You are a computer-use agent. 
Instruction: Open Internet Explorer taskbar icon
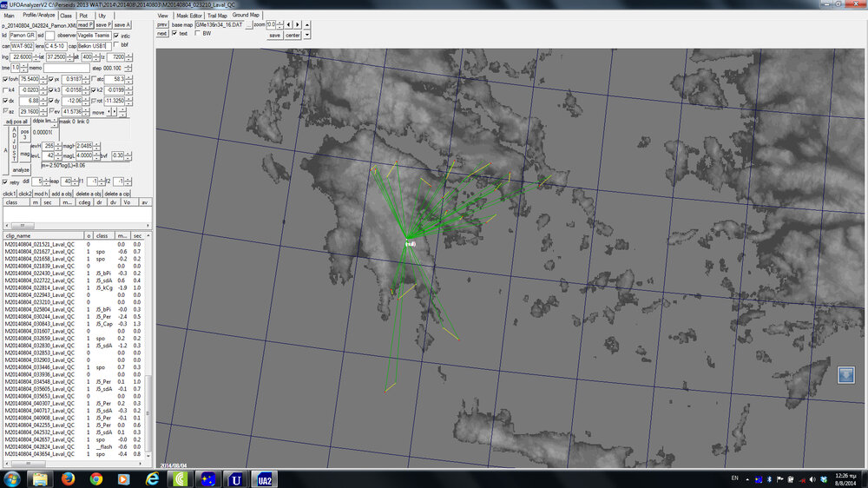click(x=153, y=478)
